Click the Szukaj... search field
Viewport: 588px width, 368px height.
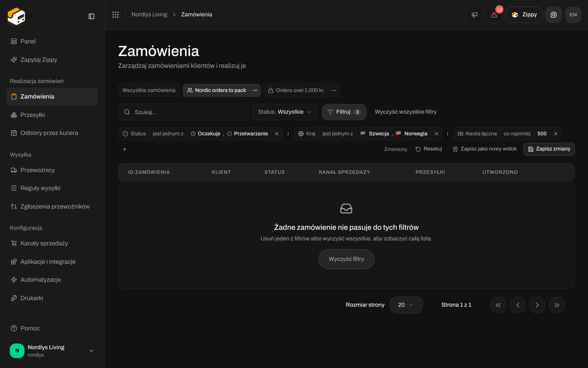183,112
